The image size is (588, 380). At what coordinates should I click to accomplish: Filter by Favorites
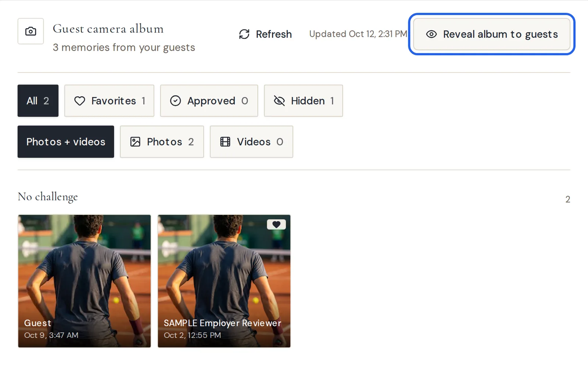coord(109,101)
